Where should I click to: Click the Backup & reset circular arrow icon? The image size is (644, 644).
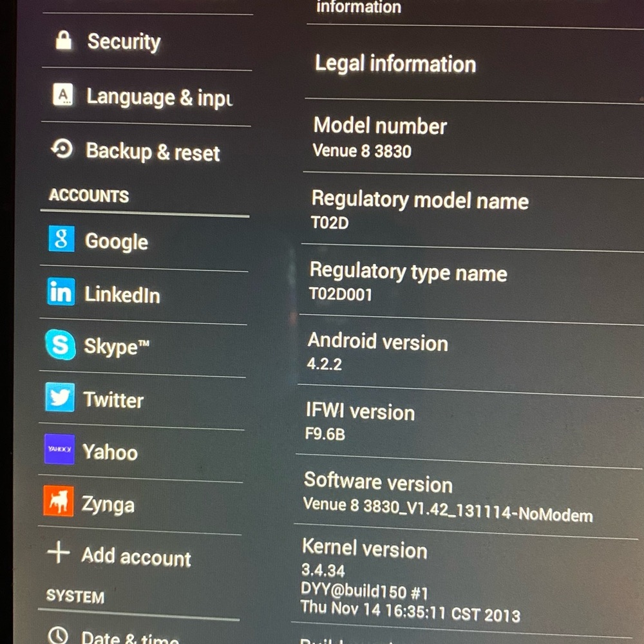(x=62, y=151)
